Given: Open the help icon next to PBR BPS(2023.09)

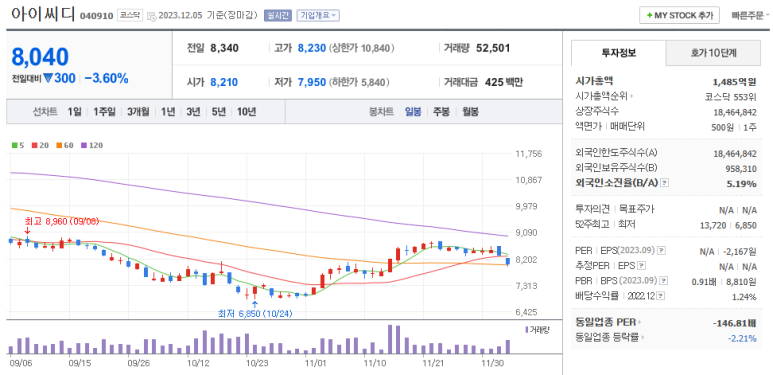Looking at the screenshot, I should (x=664, y=281).
